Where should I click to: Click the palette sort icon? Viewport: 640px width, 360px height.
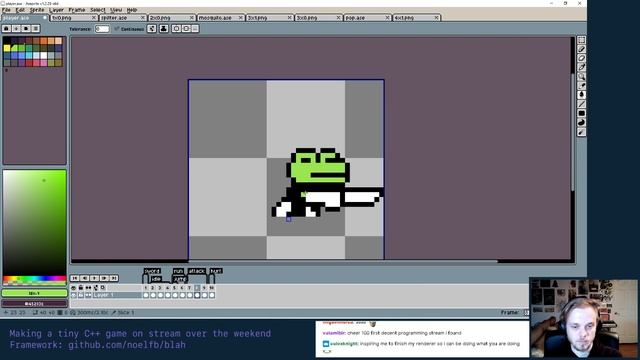[16, 29]
